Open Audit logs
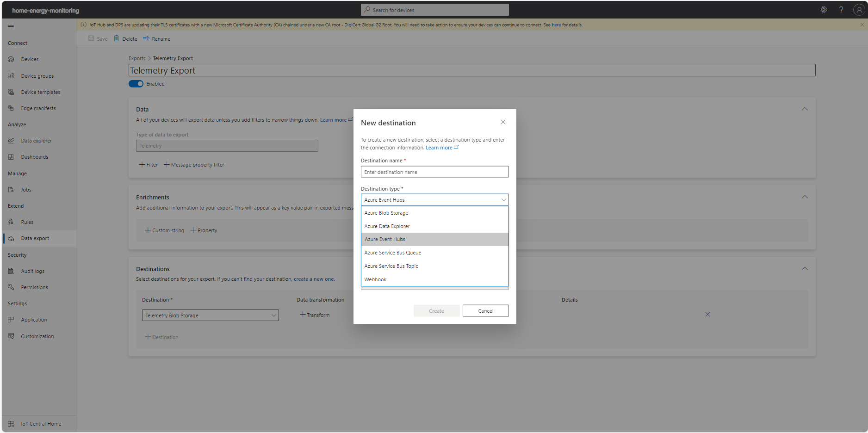This screenshot has height=433, width=868. (x=32, y=271)
